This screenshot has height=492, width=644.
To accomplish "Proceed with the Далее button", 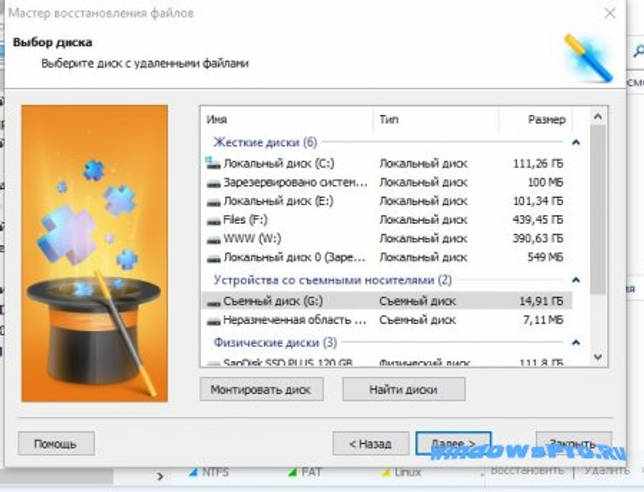I will (x=453, y=444).
